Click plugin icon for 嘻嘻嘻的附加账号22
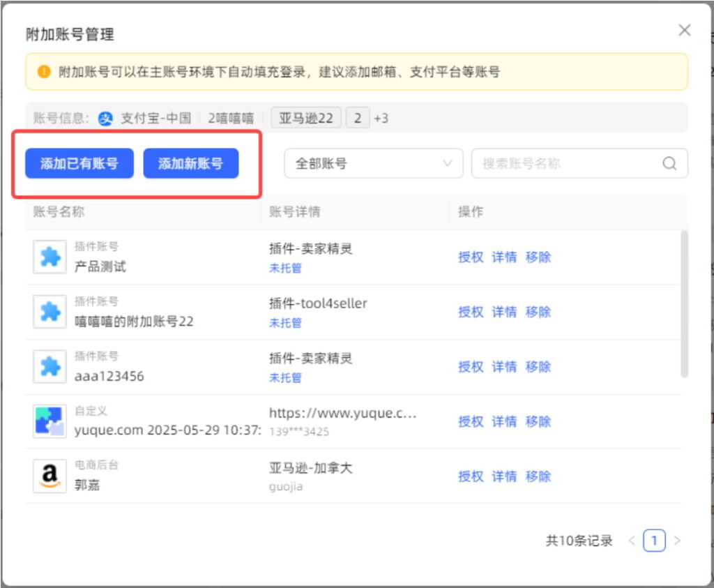 pyautogui.click(x=50, y=312)
